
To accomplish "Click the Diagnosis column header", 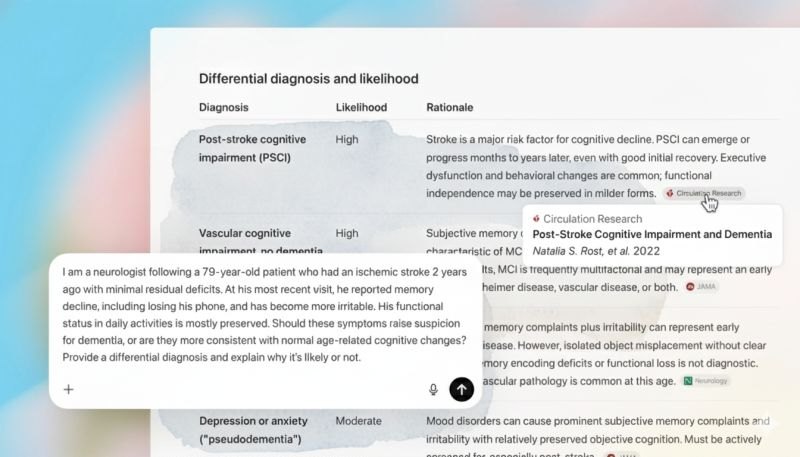I will tap(223, 107).
